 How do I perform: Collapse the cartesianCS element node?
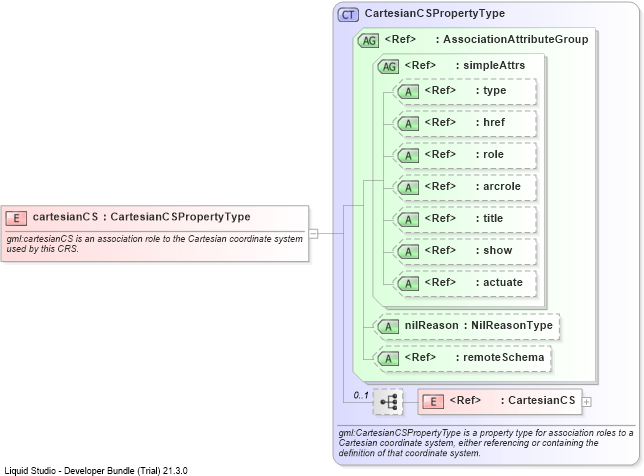(x=313, y=234)
